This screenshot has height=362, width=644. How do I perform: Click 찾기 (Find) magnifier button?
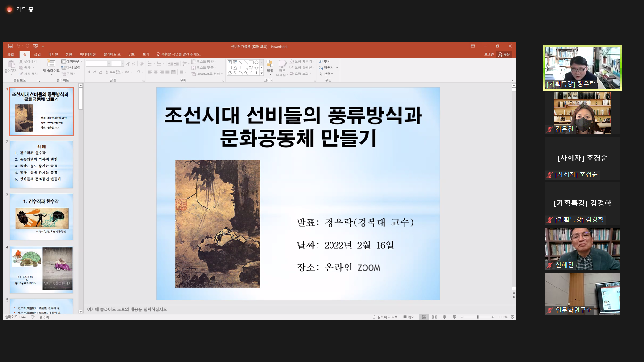pyautogui.click(x=325, y=61)
